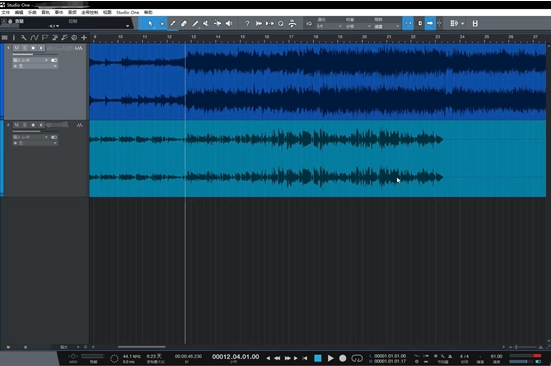Open the grid icon dropdown arrow
Image resolution: width=551 pixels, height=366 pixels.
click(x=462, y=24)
